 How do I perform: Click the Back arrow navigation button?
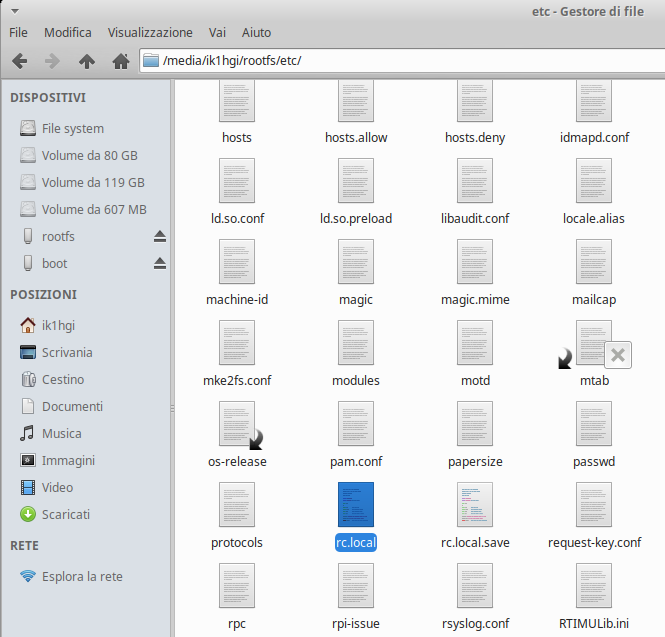coord(19,61)
